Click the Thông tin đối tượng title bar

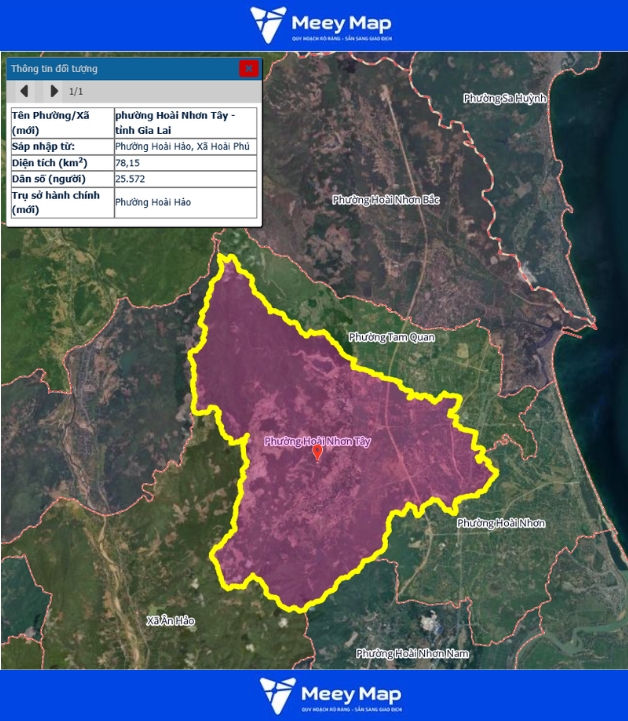click(120, 69)
